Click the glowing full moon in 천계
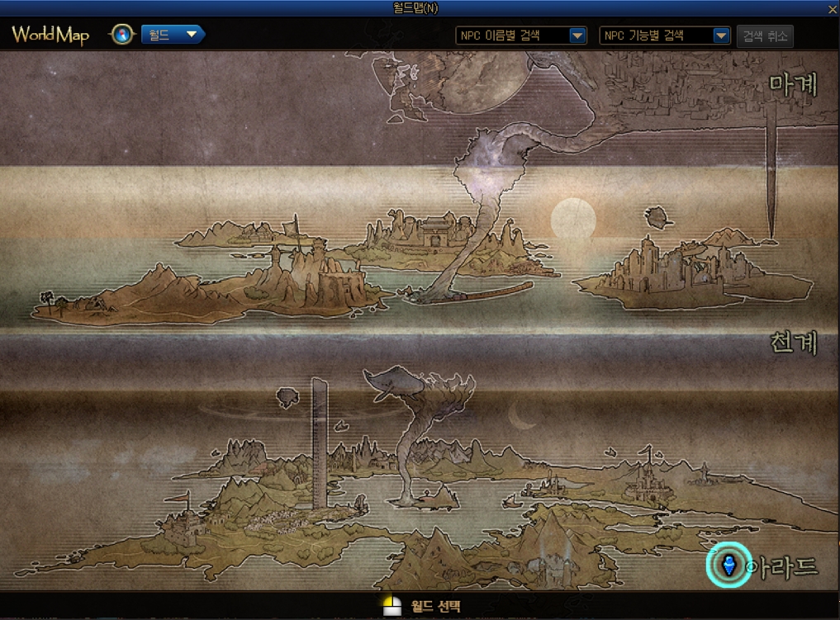 [x=573, y=220]
